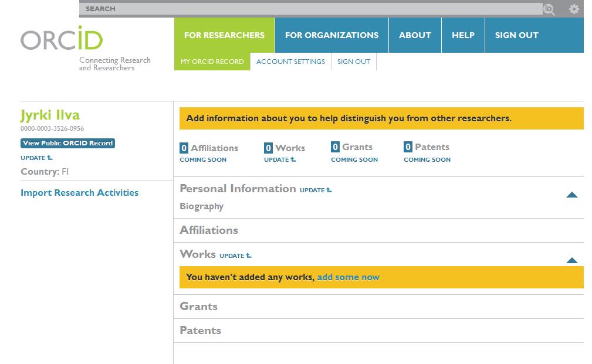592x364 pixels.
Task: Click the Grants count badge
Action: [335, 147]
